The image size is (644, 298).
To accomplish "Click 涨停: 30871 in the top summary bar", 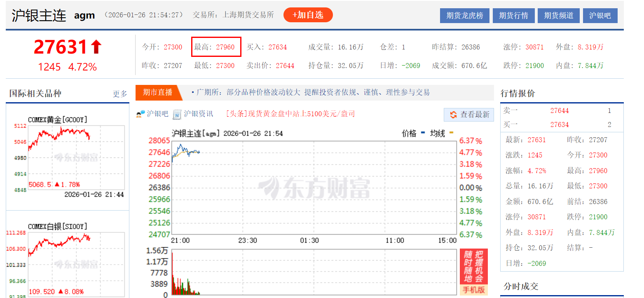I will 524,47.
